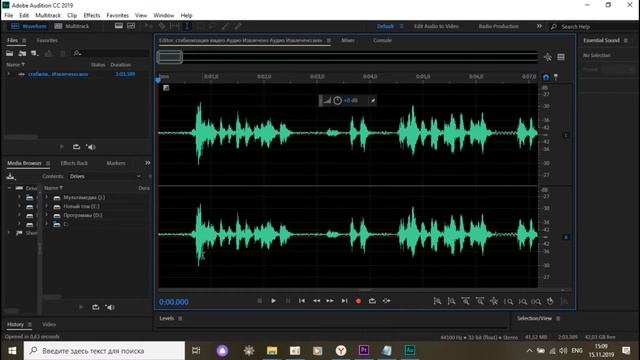The width and height of the screenshot is (640, 360).
Task: Switch to Waveform view
Action: (29, 26)
